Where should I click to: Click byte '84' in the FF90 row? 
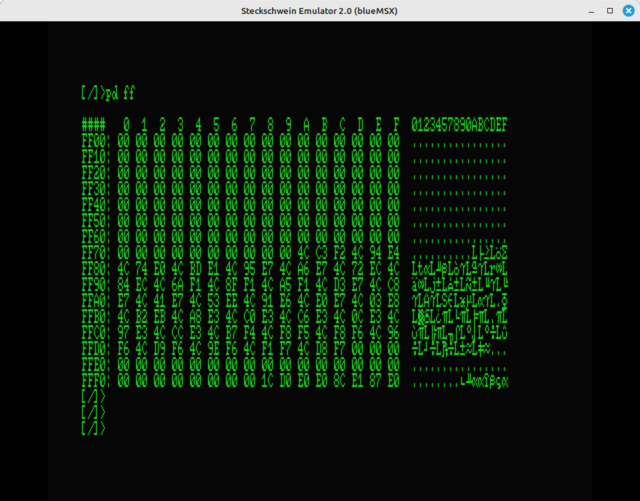(123, 285)
